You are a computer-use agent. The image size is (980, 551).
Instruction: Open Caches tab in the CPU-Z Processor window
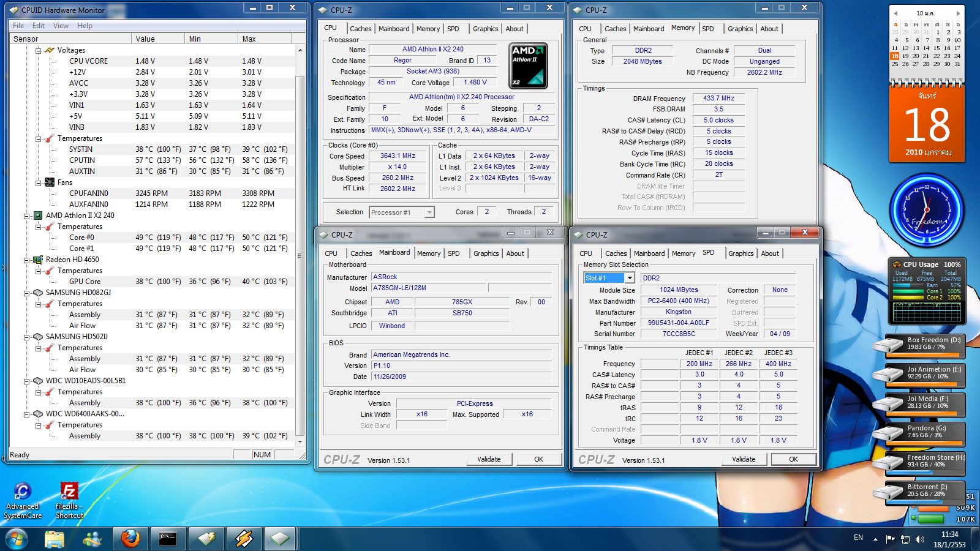pyautogui.click(x=360, y=29)
